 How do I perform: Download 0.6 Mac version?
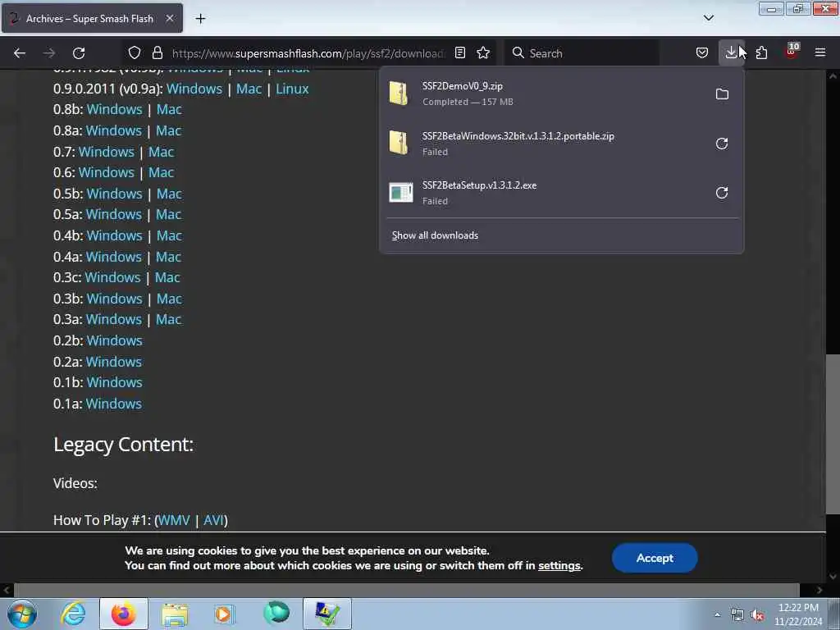(x=161, y=172)
